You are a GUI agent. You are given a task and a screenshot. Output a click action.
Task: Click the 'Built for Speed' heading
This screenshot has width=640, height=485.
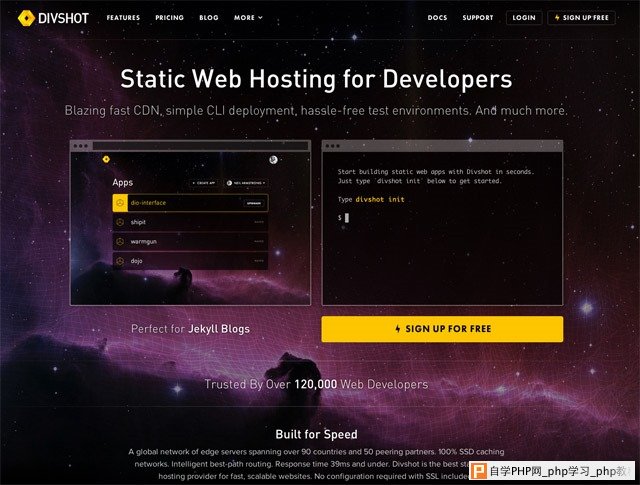click(x=316, y=434)
